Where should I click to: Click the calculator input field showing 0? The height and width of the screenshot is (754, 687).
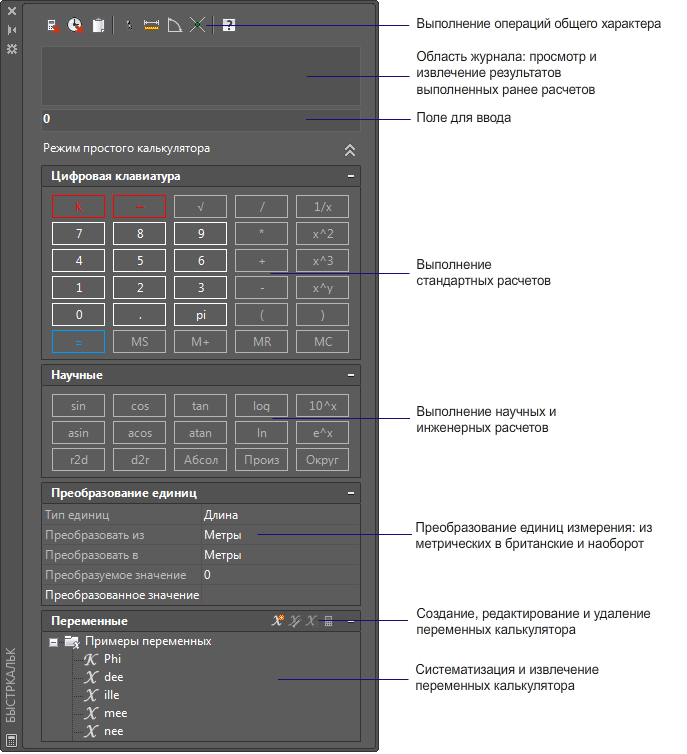click(200, 119)
